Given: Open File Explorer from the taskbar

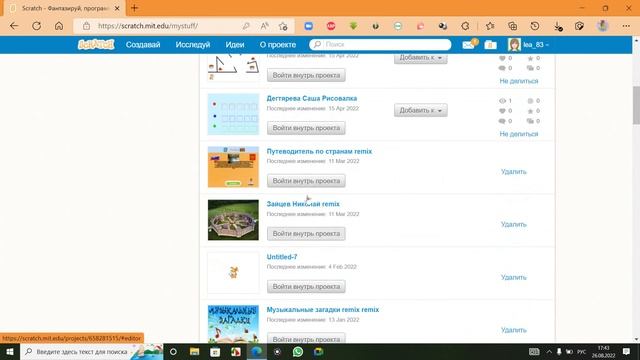Looking at the screenshot, I should pyautogui.click(x=194, y=351).
